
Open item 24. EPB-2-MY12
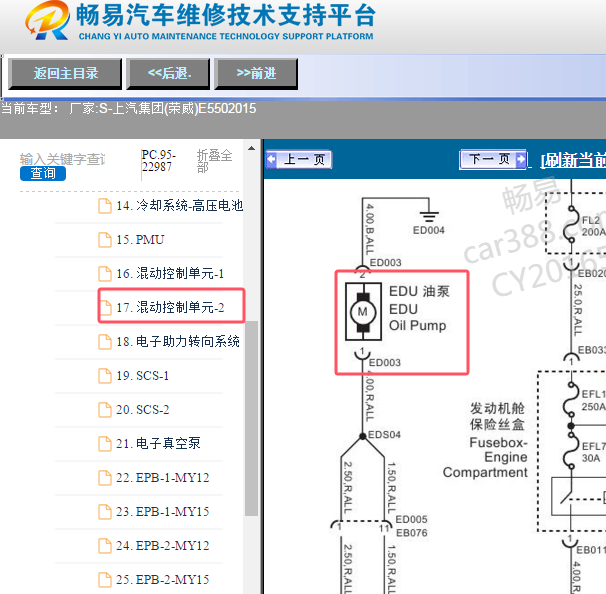163,546
